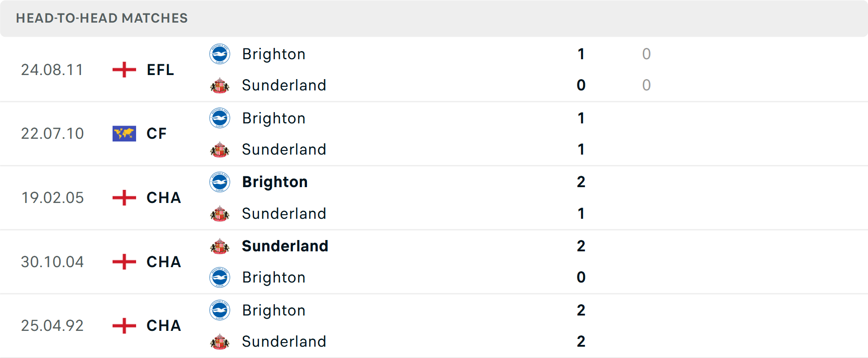Click England flag in 25.04.92 row
This screenshot has width=868, height=358.
tap(124, 325)
